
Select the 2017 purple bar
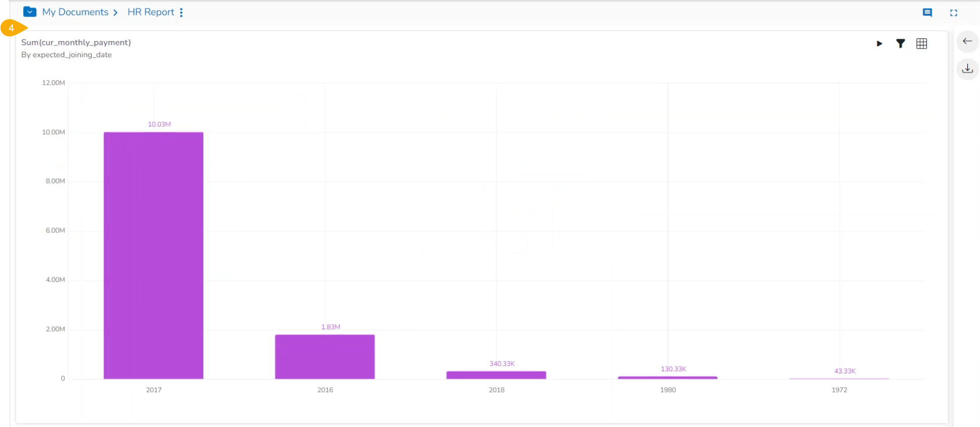point(153,255)
